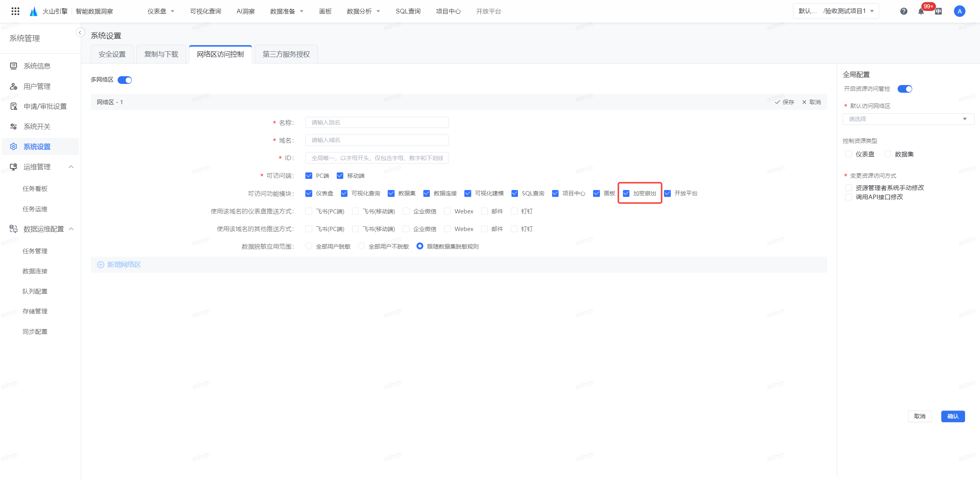
Task: Open 任务运维 in the sidebar
Action: [35, 209]
